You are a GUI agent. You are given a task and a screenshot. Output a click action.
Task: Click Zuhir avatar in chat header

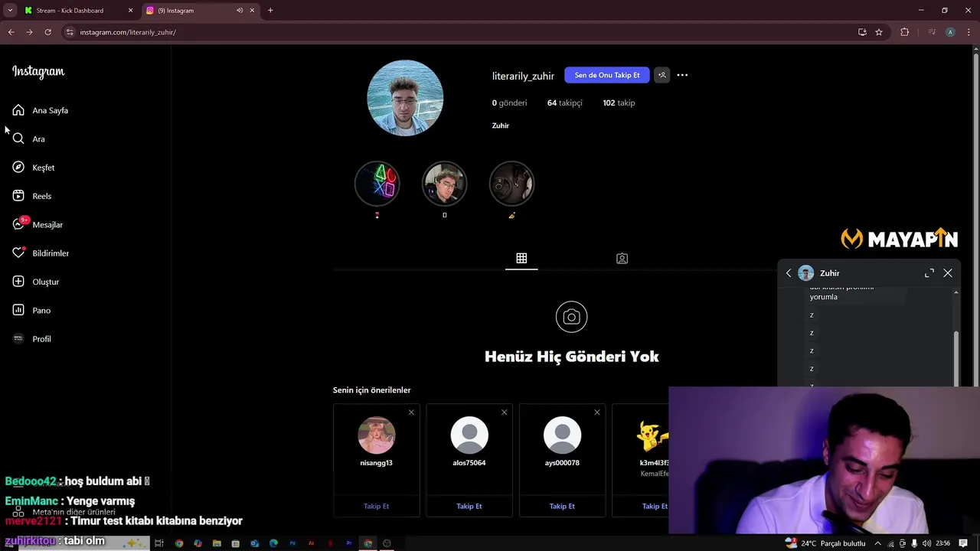[806, 273]
